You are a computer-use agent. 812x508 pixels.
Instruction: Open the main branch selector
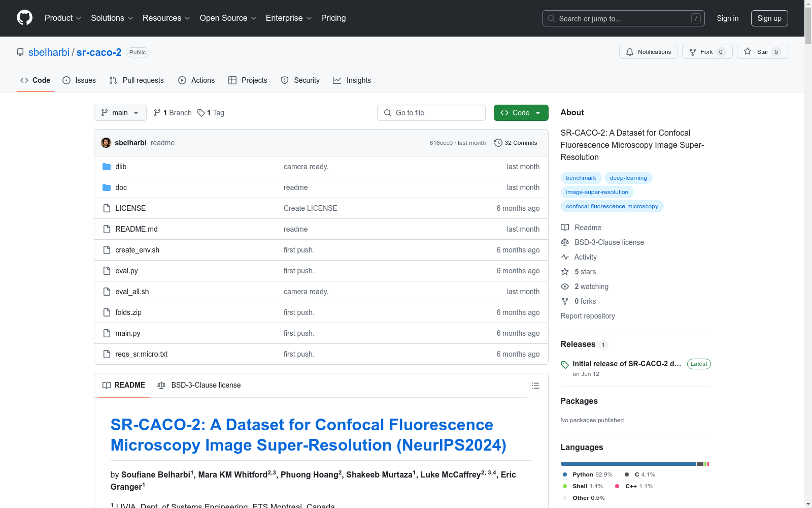(x=120, y=113)
